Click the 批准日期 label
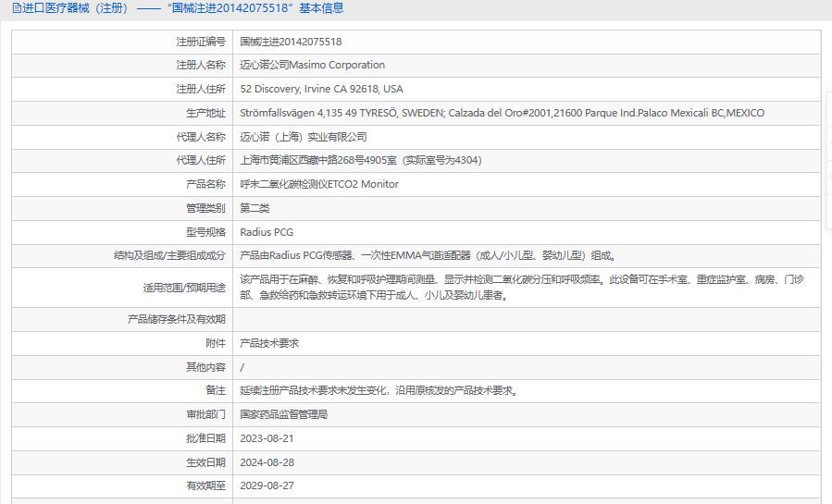Viewport: 832px width, 504px height. (x=205, y=438)
